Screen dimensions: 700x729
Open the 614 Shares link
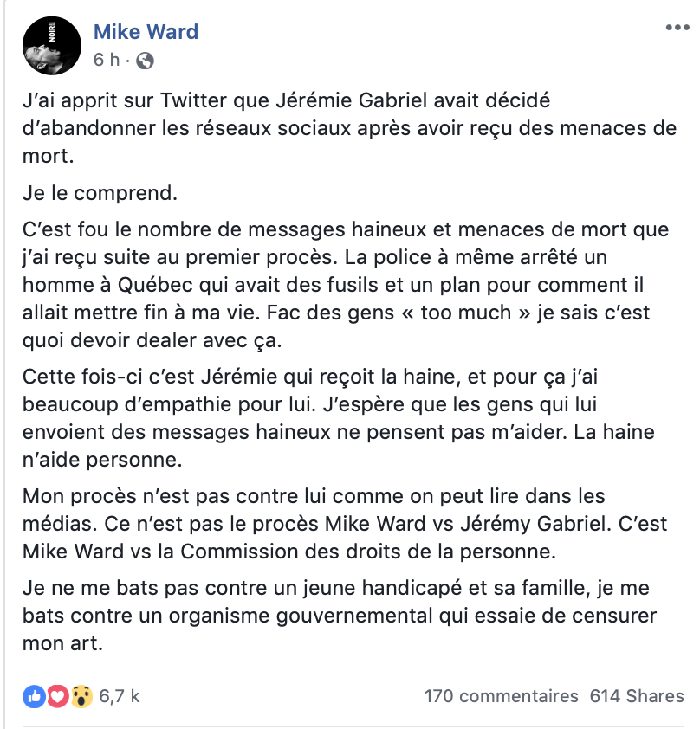click(x=637, y=696)
